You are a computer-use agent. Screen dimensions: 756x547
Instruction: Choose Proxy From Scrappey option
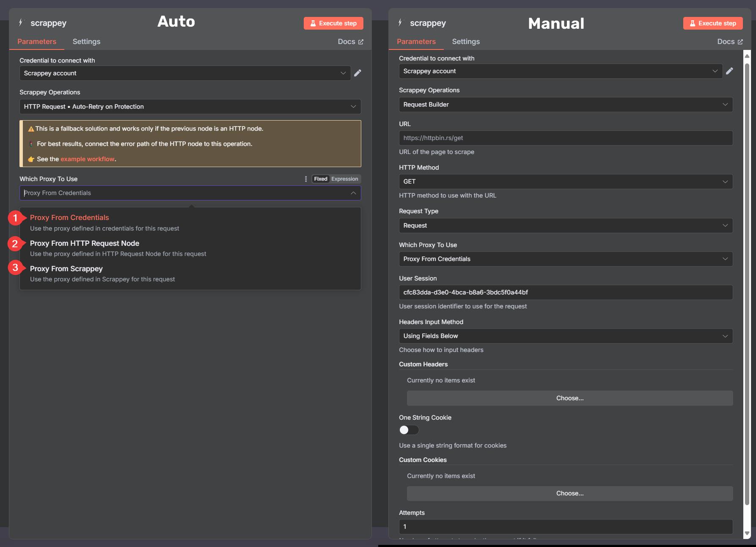190,274
